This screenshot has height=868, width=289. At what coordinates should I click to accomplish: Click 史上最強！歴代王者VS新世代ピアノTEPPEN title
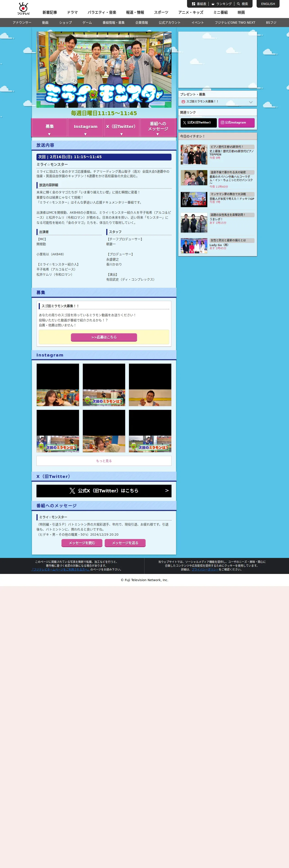(x=231, y=153)
